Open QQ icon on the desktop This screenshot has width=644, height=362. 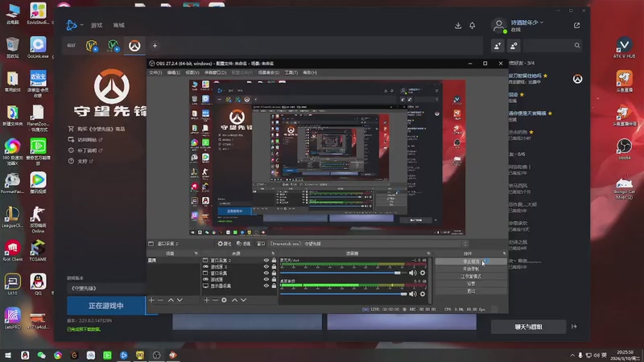point(38,284)
